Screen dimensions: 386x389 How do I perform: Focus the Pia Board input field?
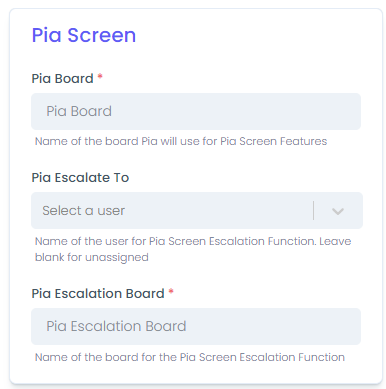tap(196, 111)
